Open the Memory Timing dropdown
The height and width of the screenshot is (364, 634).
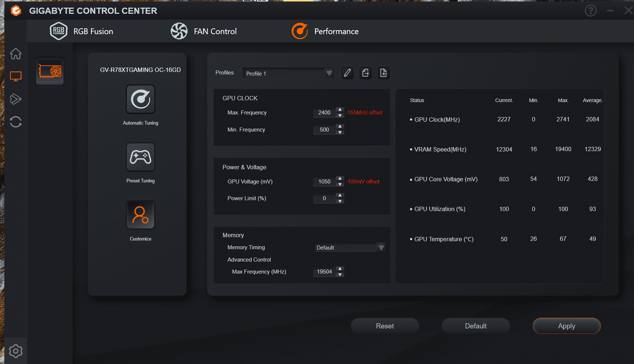coord(349,247)
